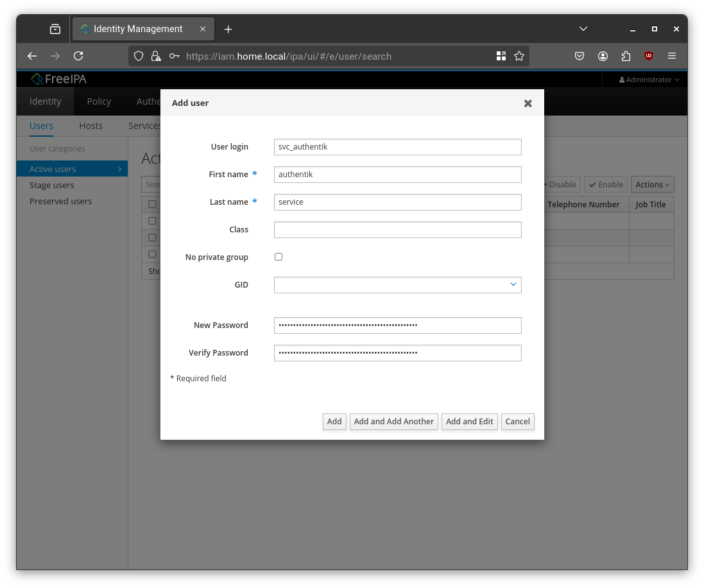Click the Enable users button
Viewport: 704px width, 588px height.
606,185
